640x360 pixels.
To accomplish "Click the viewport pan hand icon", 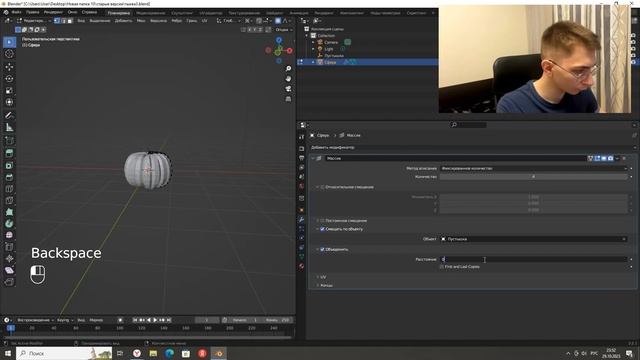I will click(x=288, y=78).
